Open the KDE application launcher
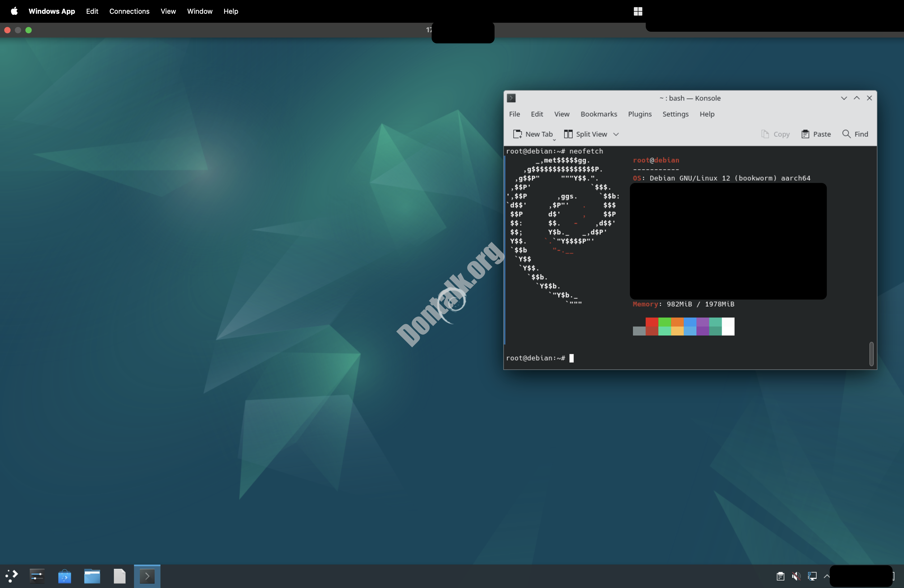 click(x=11, y=576)
